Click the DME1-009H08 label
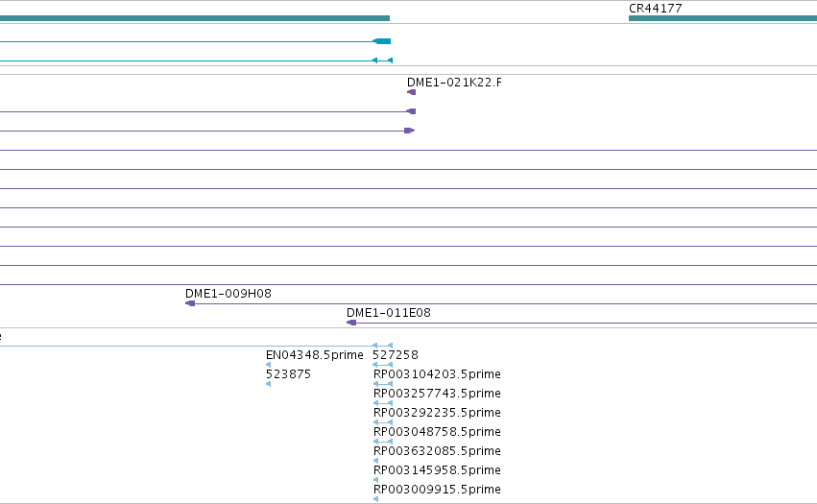The height and width of the screenshot is (504, 817). 228,294
